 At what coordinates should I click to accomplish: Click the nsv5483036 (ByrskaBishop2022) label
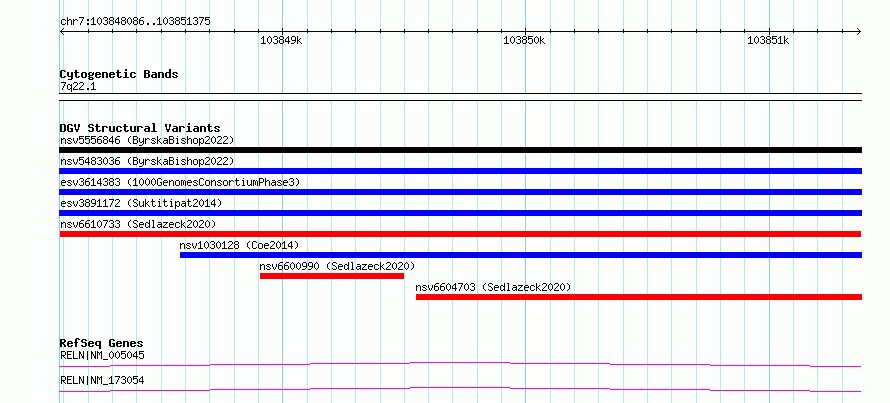point(147,161)
